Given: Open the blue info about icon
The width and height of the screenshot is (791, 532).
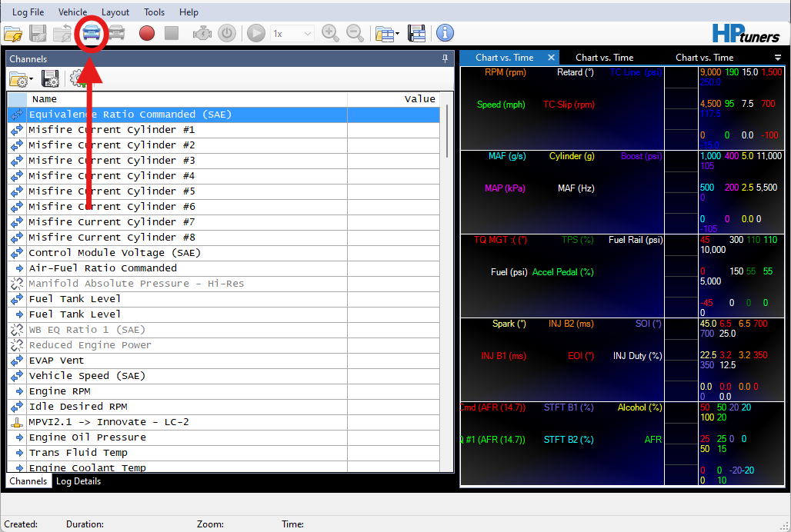Looking at the screenshot, I should pyautogui.click(x=445, y=34).
